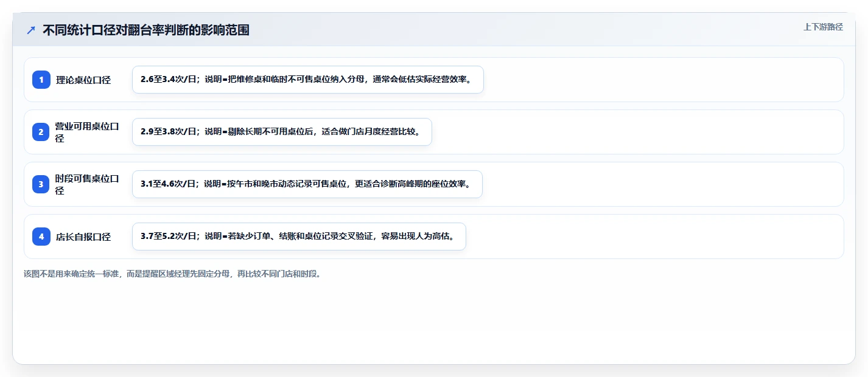Image resolution: width=868 pixels, height=377 pixels.
Task: Click the footnote beginning 该图不是用来确定统一标准
Action: pos(172,274)
